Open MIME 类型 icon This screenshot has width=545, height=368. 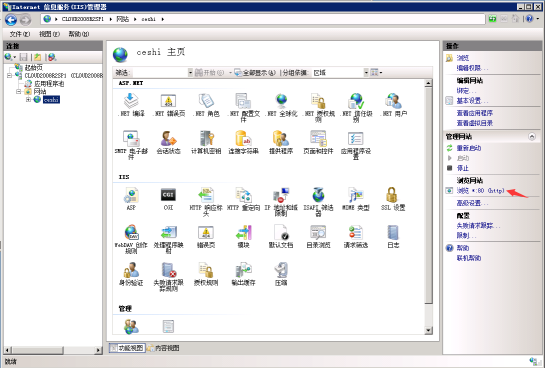pos(355,195)
